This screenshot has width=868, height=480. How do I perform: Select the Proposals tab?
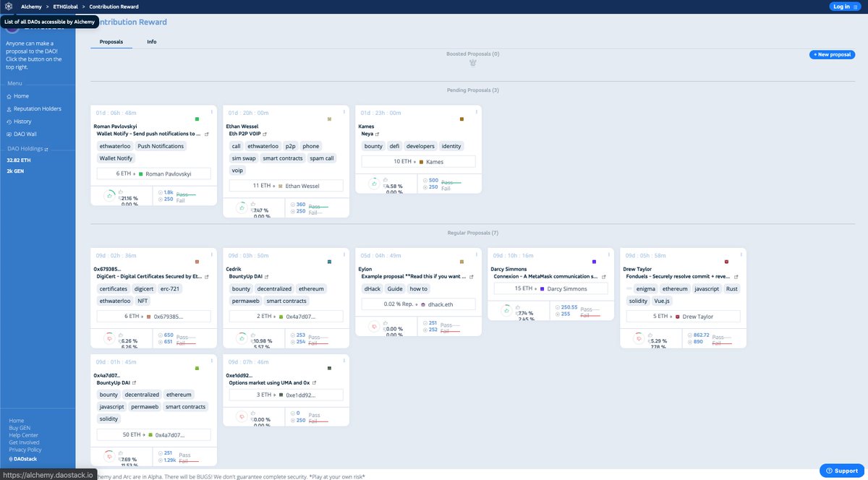(111, 42)
